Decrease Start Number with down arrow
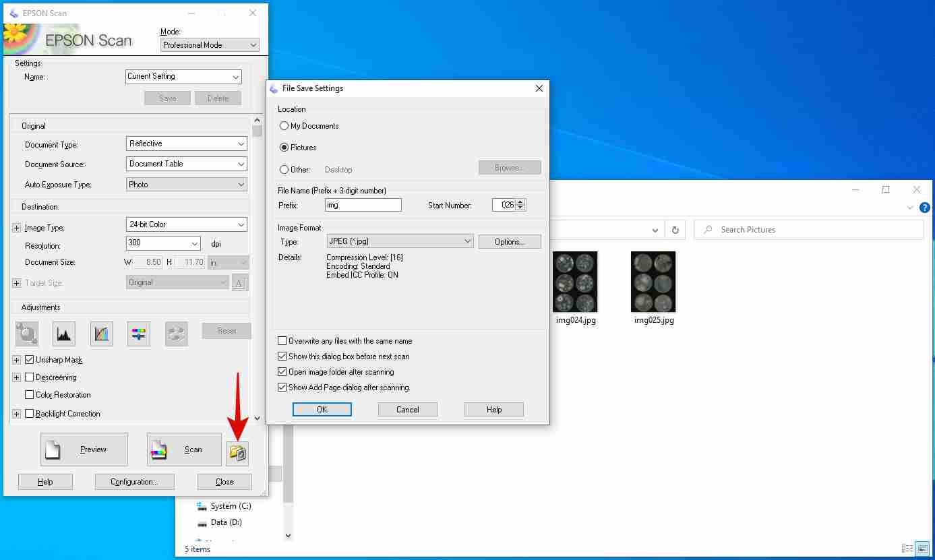 pos(520,208)
